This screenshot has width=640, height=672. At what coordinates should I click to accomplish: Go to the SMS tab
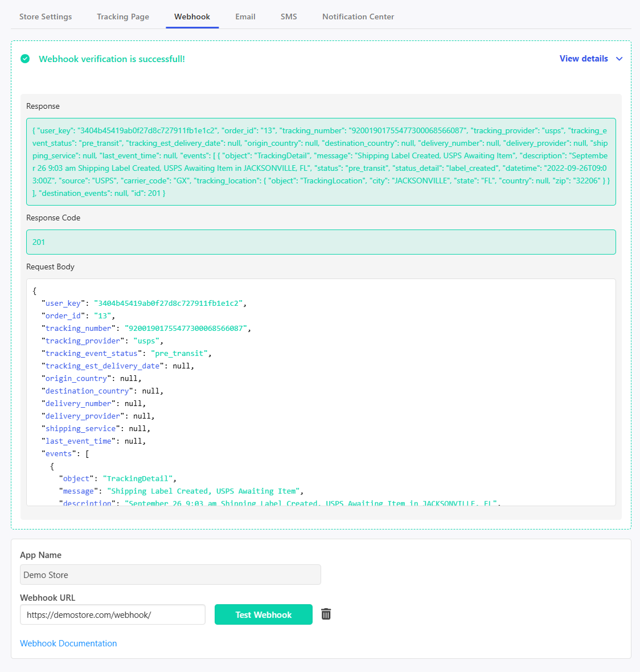(x=289, y=17)
